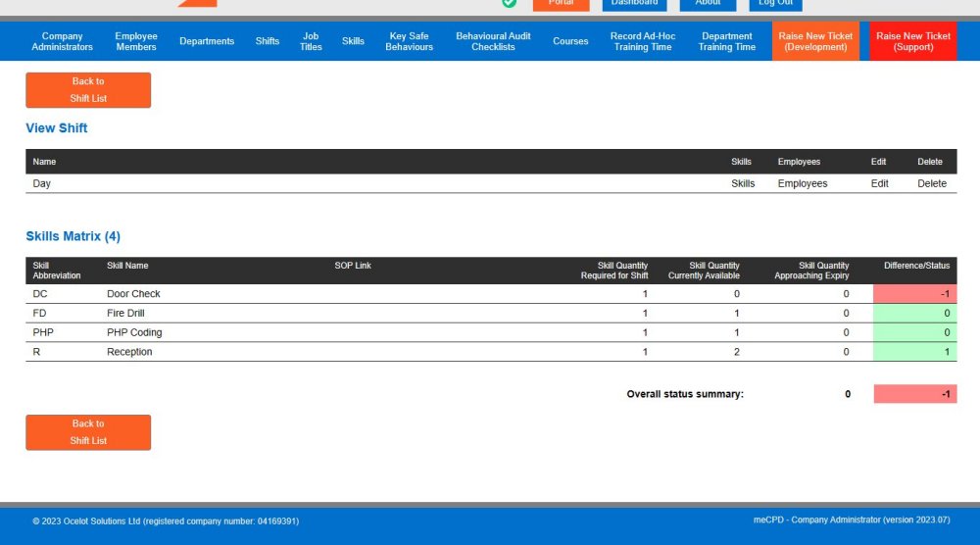Navigate to Courses
The height and width of the screenshot is (545, 980).
coord(570,41)
